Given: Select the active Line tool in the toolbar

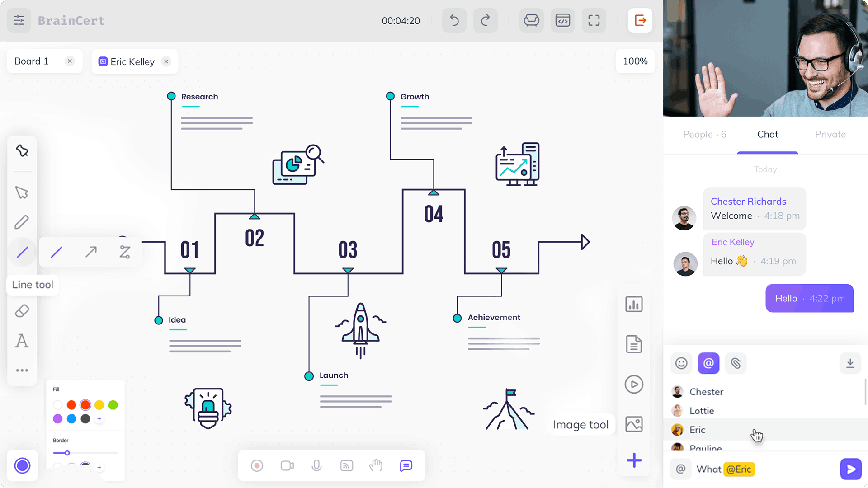Looking at the screenshot, I should click(22, 252).
